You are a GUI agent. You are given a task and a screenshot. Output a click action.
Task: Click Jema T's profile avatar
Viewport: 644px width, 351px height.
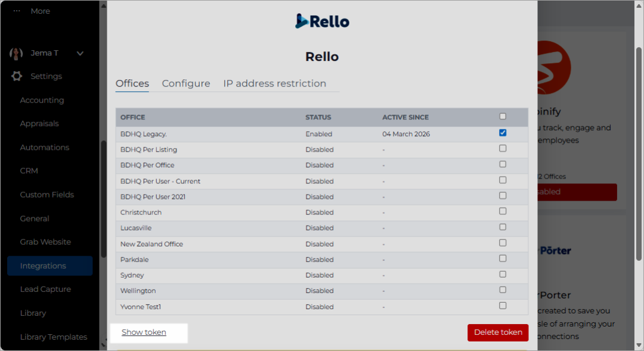[16, 53]
